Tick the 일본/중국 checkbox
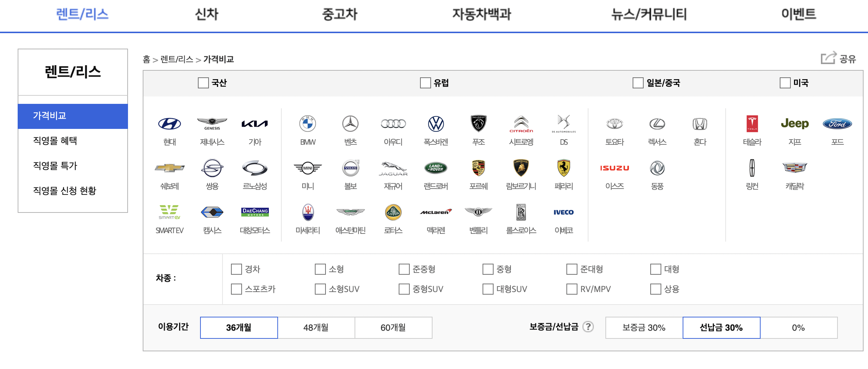Image resolution: width=868 pixels, height=369 pixels. pyautogui.click(x=638, y=82)
